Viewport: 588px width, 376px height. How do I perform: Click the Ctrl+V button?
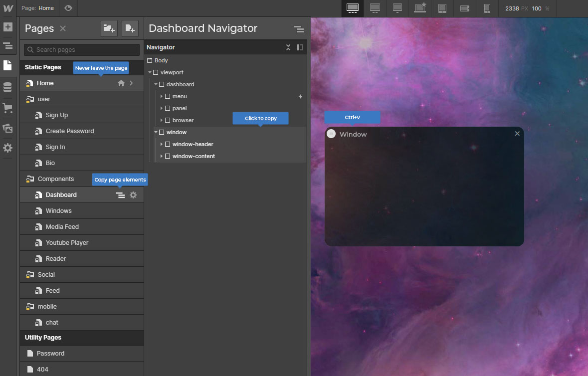(352, 117)
